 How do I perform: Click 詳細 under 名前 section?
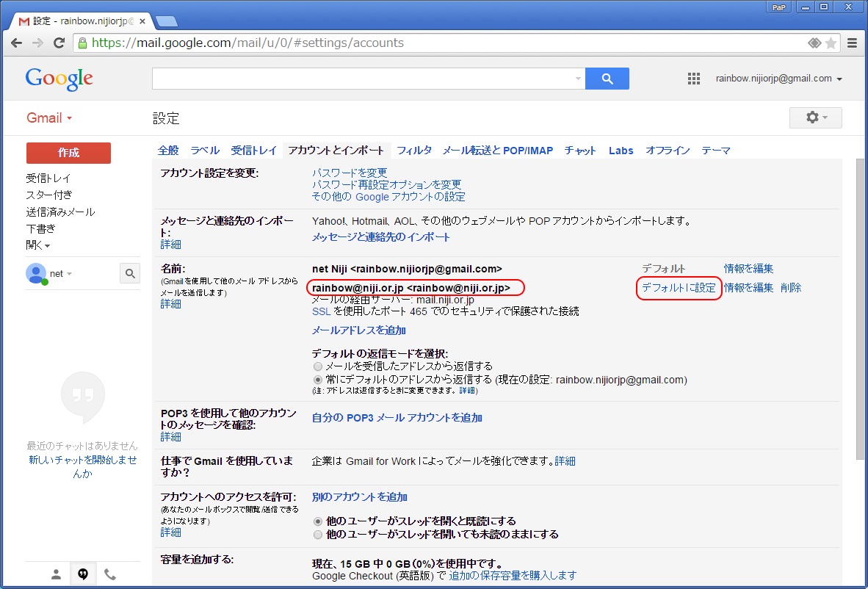pos(170,304)
